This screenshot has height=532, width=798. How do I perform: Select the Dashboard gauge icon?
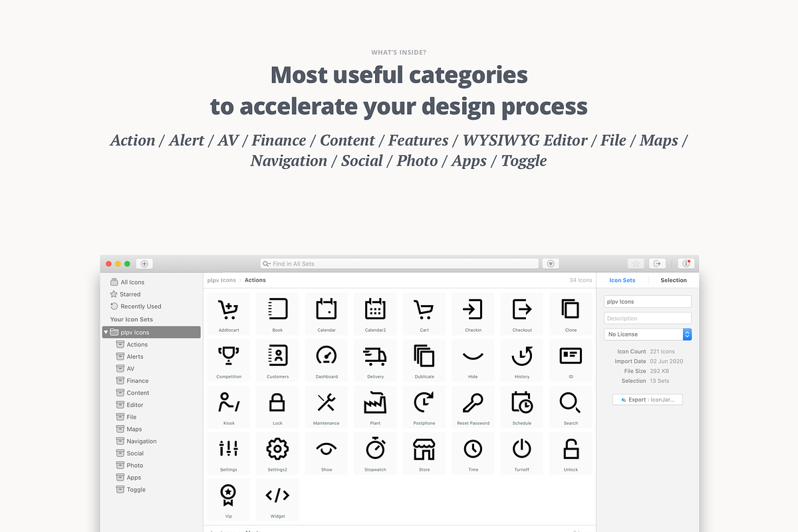point(327,357)
